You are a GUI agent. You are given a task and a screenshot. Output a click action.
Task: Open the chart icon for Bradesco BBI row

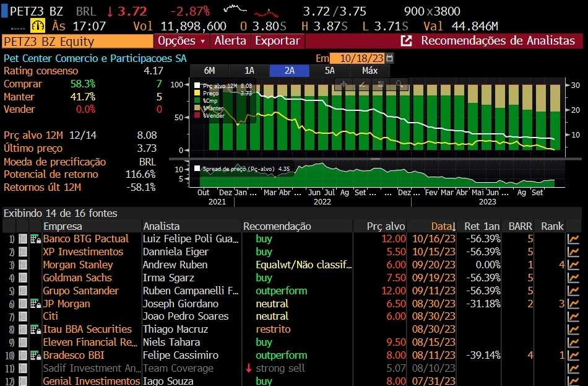pos(574,356)
